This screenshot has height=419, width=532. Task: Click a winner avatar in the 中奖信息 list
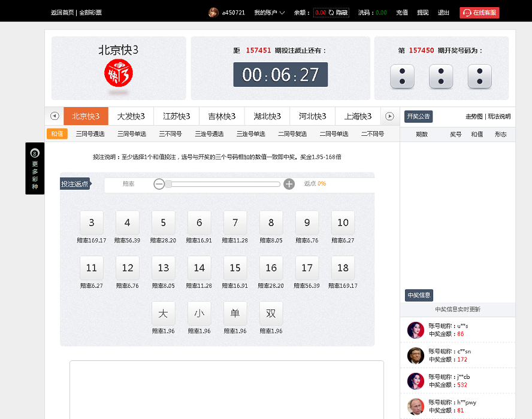[x=416, y=330]
